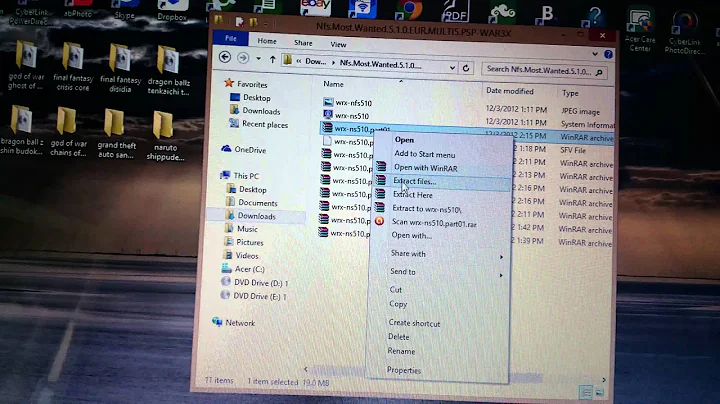The height and width of the screenshot is (404, 720).
Task: Choose Rename in context menu
Action: pyautogui.click(x=401, y=351)
